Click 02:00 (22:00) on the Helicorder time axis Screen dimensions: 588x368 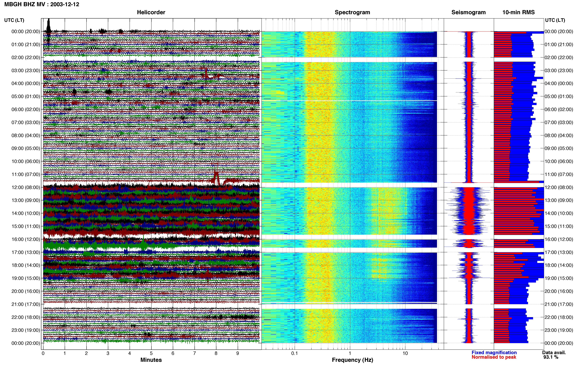point(26,57)
